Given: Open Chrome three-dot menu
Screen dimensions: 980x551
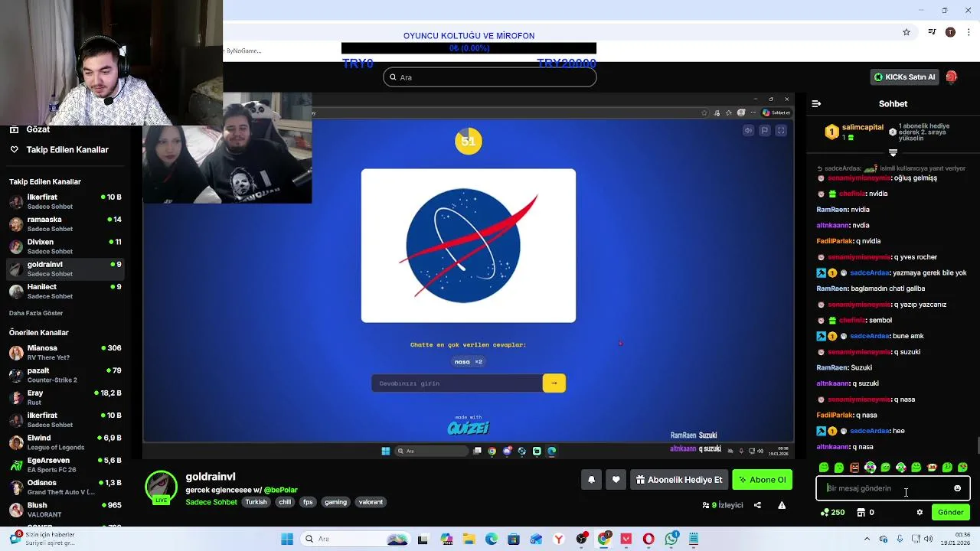Looking at the screenshot, I should pyautogui.click(x=967, y=32).
